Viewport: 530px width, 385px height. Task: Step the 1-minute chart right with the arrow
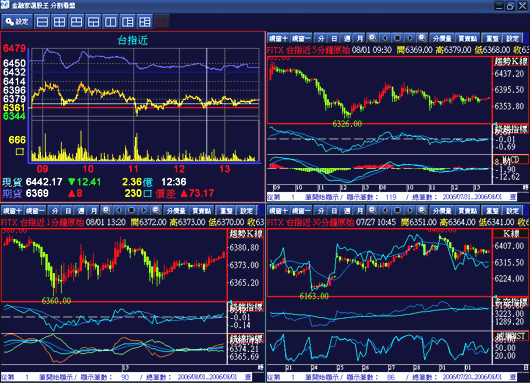[144, 211]
